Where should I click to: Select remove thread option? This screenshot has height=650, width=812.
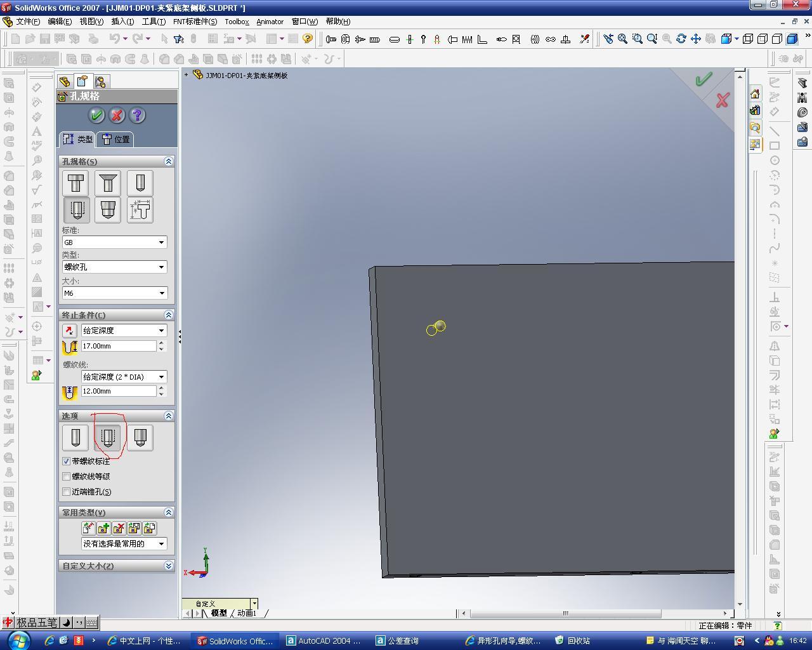pos(140,437)
